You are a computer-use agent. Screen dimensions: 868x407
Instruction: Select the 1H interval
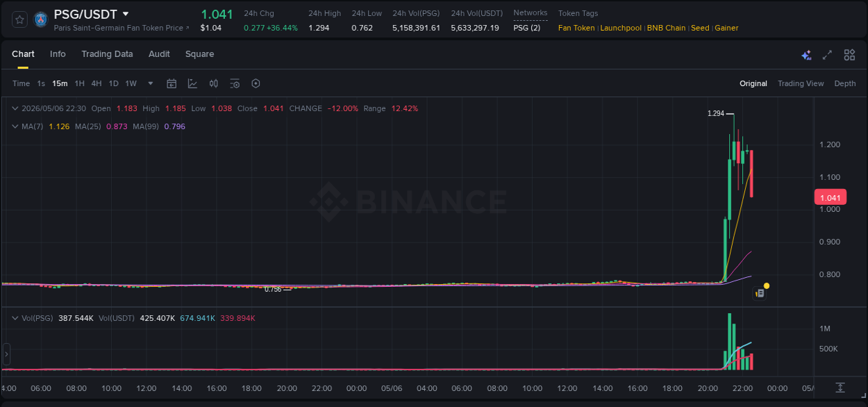point(79,83)
